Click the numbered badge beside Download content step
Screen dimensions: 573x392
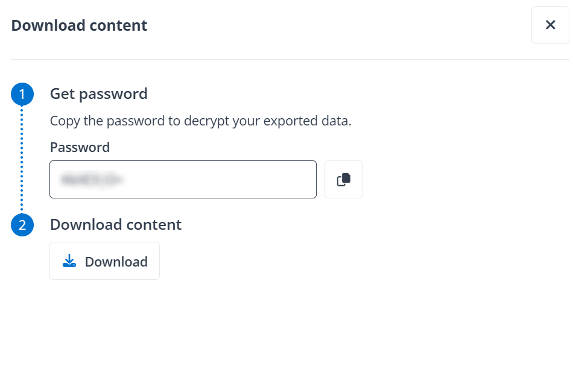22,224
